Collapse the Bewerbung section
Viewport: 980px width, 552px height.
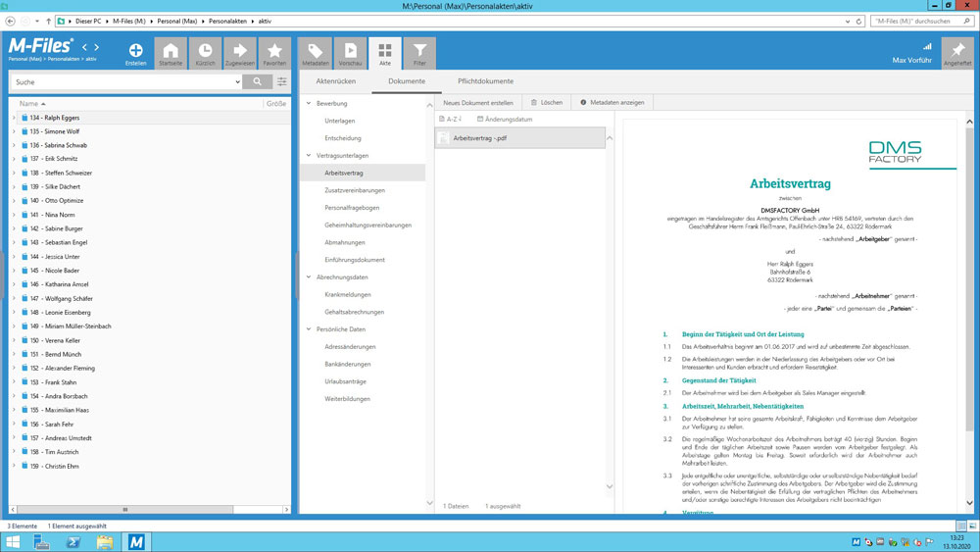pyautogui.click(x=309, y=103)
